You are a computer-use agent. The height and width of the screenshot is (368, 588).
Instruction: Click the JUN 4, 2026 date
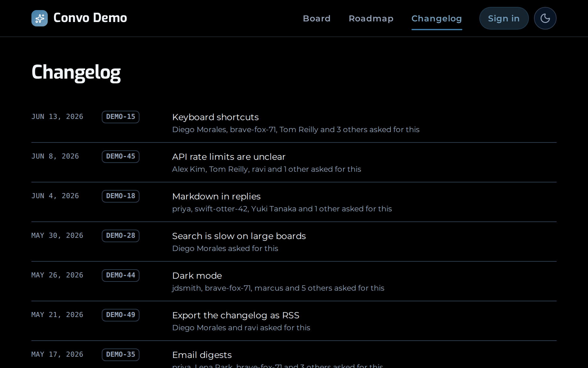pyautogui.click(x=55, y=196)
